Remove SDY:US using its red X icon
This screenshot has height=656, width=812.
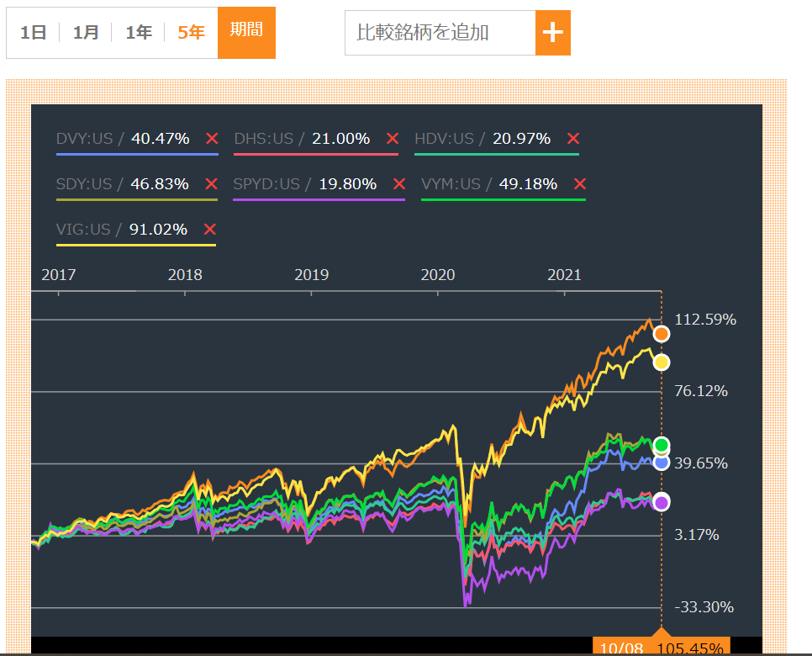pyautogui.click(x=211, y=184)
